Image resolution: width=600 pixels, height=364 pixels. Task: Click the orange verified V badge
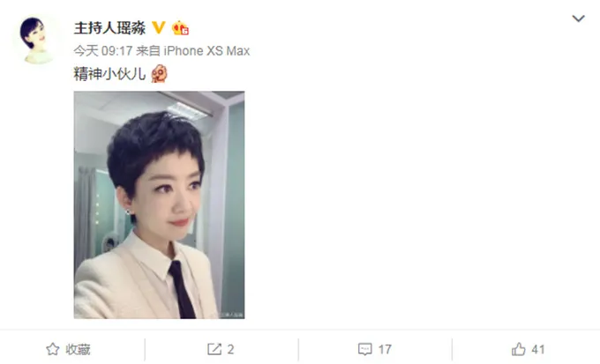tap(159, 27)
